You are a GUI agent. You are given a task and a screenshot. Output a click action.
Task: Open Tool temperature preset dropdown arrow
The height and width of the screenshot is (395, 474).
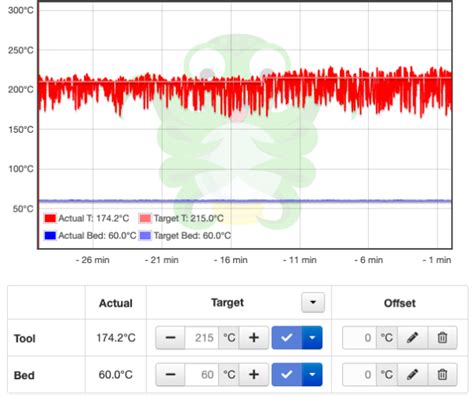coord(312,338)
